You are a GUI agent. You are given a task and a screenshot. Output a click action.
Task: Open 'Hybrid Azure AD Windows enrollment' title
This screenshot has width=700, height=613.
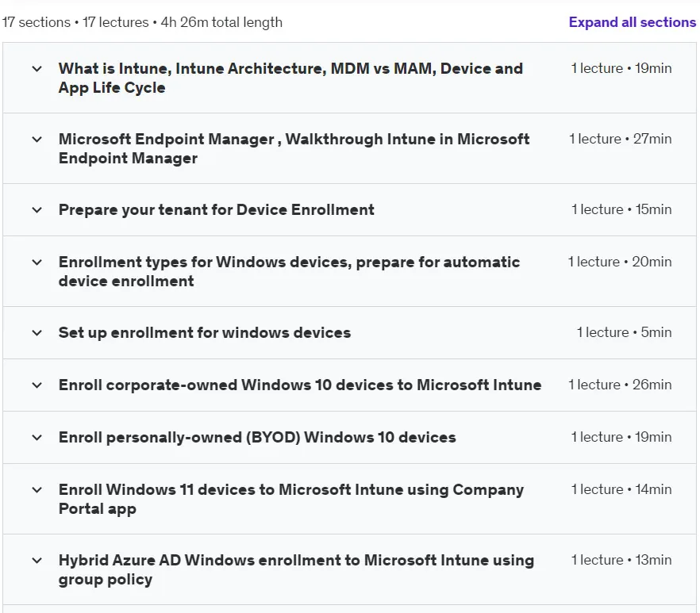(x=297, y=569)
